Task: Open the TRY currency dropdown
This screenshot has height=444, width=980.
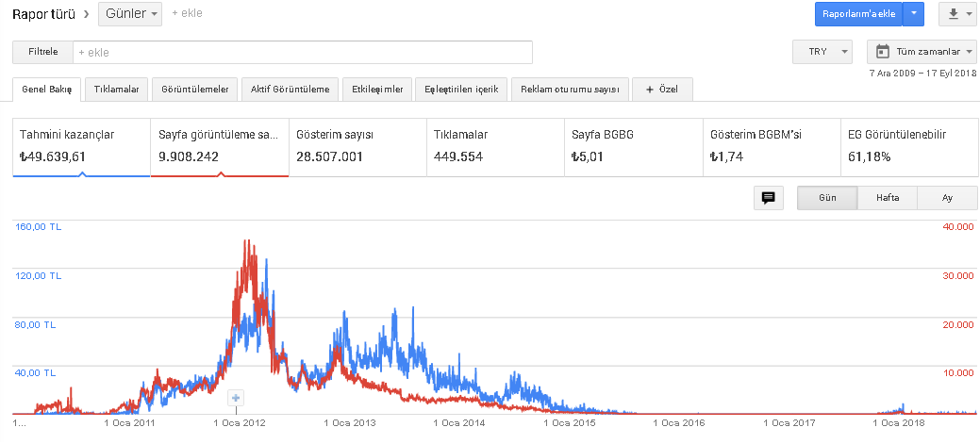Action: click(822, 52)
